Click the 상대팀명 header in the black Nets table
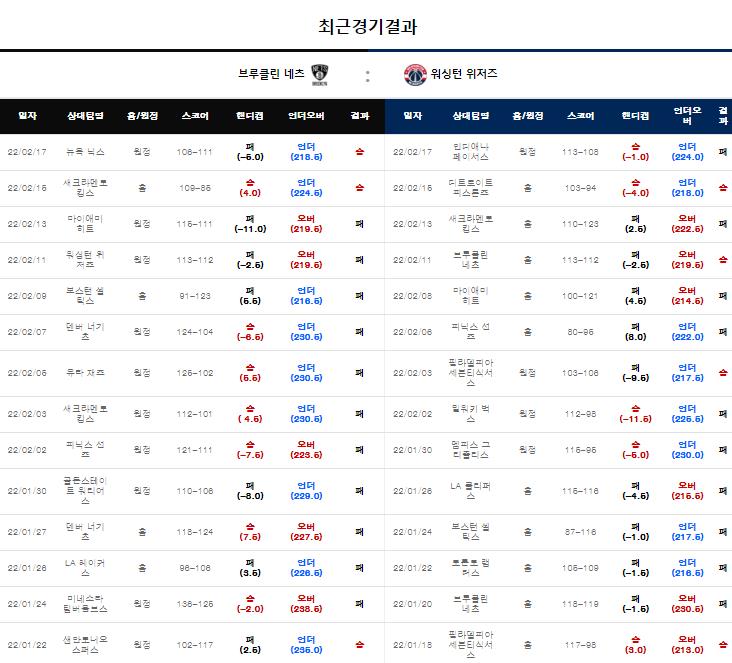This screenshot has height=663, width=732. pos(85,116)
